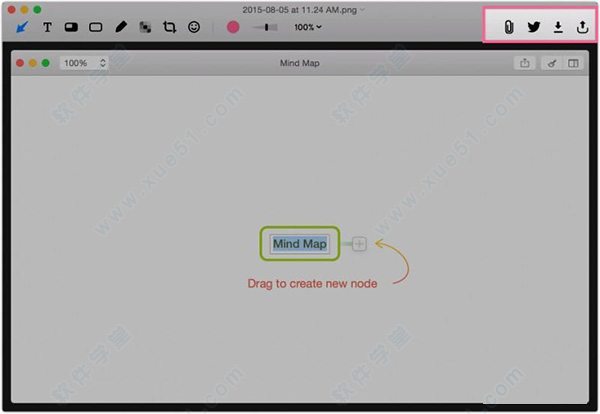Click the download save icon
Viewport: 600px width, 414px height.
558,27
